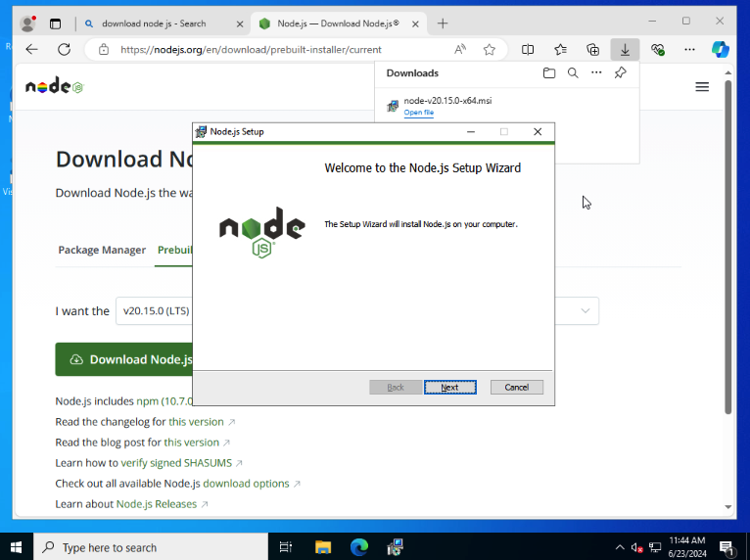
Task: Close the Node.js Download tab
Action: coord(415,23)
